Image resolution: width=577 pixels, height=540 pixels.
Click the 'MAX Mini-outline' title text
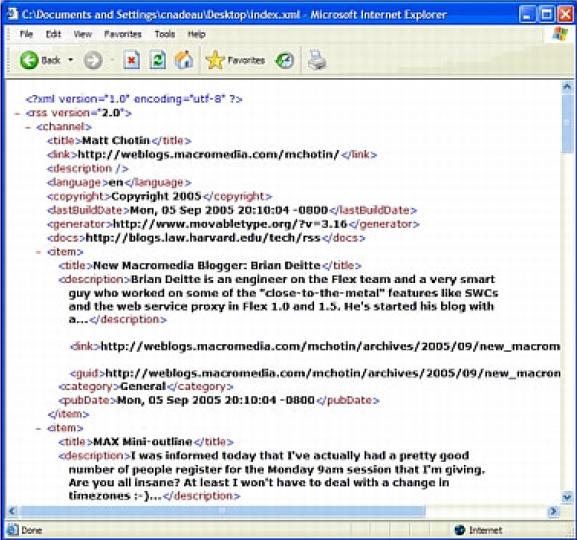pyautogui.click(x=143, y=442)
